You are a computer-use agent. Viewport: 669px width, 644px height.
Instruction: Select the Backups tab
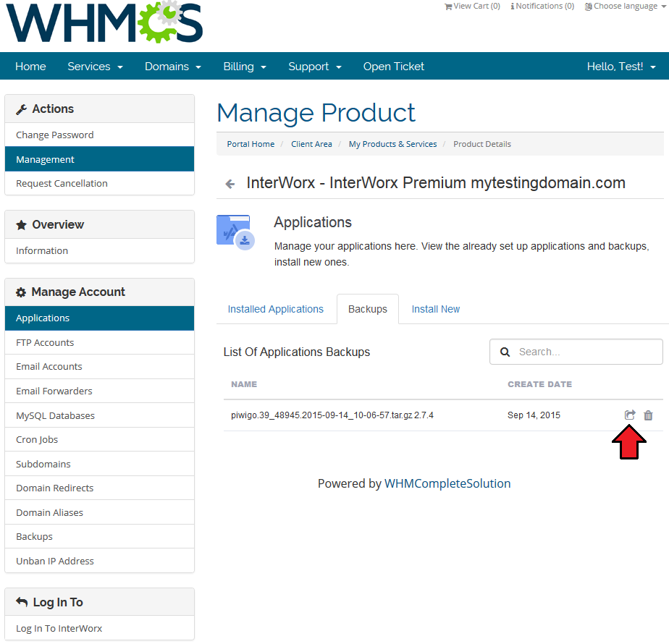click(368, 309)
